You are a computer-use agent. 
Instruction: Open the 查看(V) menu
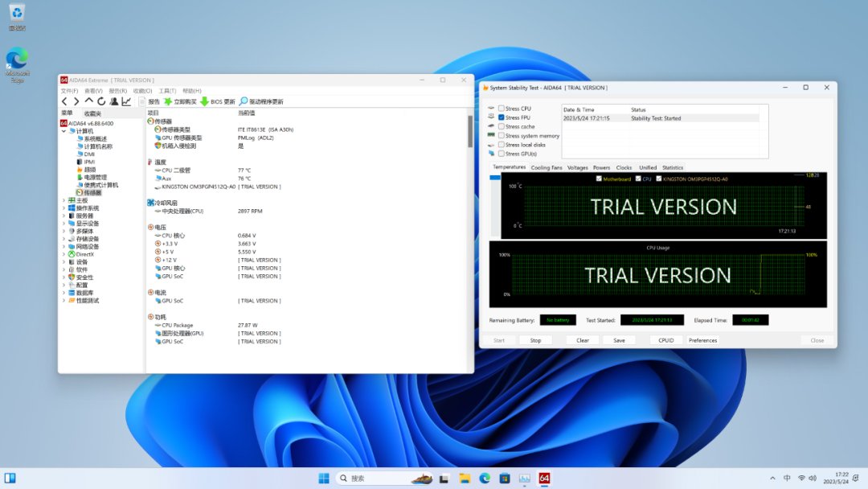(93, 91)
